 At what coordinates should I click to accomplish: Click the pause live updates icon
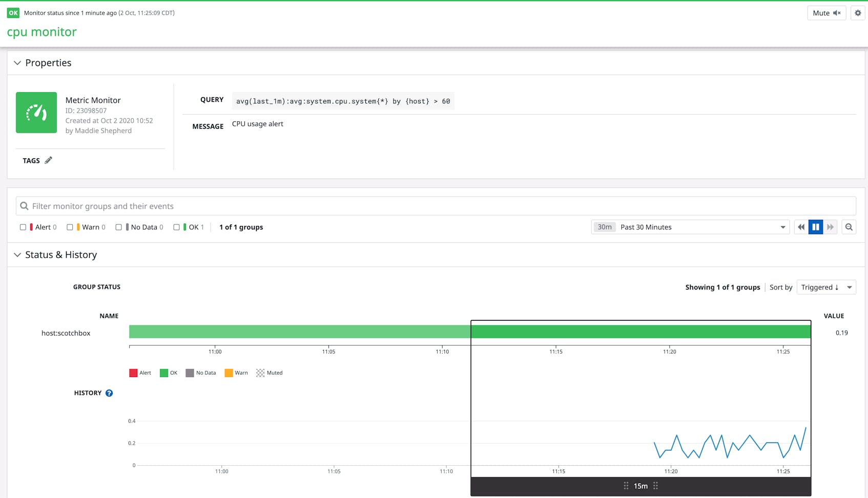pos(816,227)
